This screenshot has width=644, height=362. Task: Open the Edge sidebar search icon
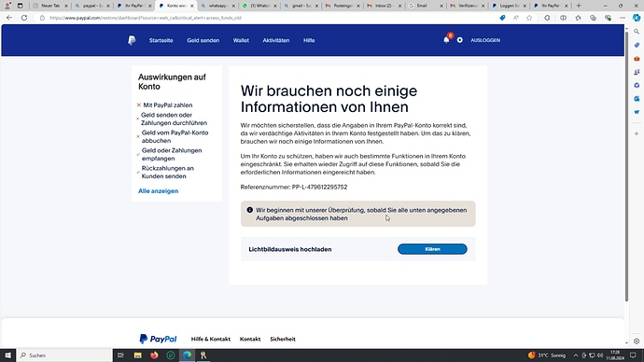pyautogui.click(x=637, y=32)
